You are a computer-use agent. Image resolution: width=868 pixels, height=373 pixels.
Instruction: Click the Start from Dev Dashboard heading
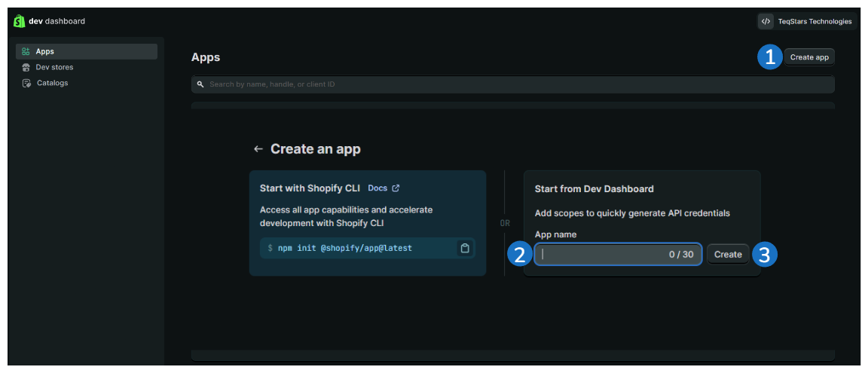click(x=594, y=188)
